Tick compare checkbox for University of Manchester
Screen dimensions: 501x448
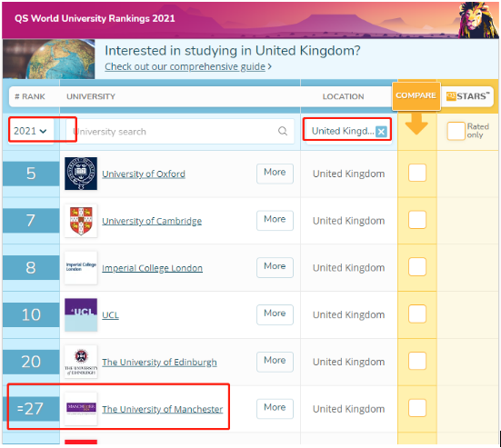coord(417,408)
